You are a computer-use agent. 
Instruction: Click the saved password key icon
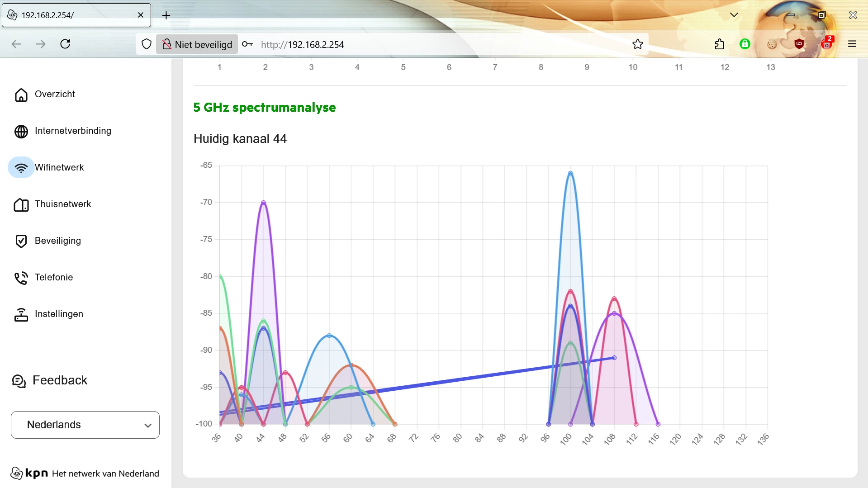point(247,44)
